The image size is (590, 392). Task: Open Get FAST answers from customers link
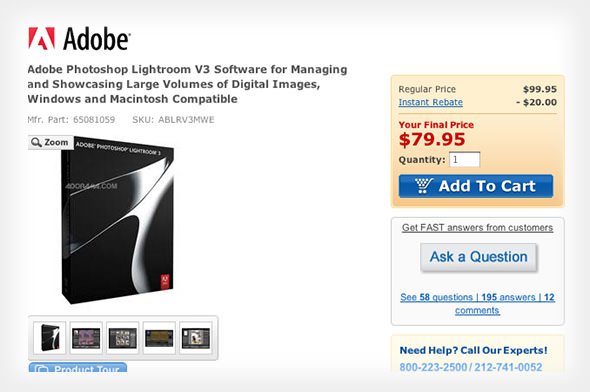click(x=477, y=228)
